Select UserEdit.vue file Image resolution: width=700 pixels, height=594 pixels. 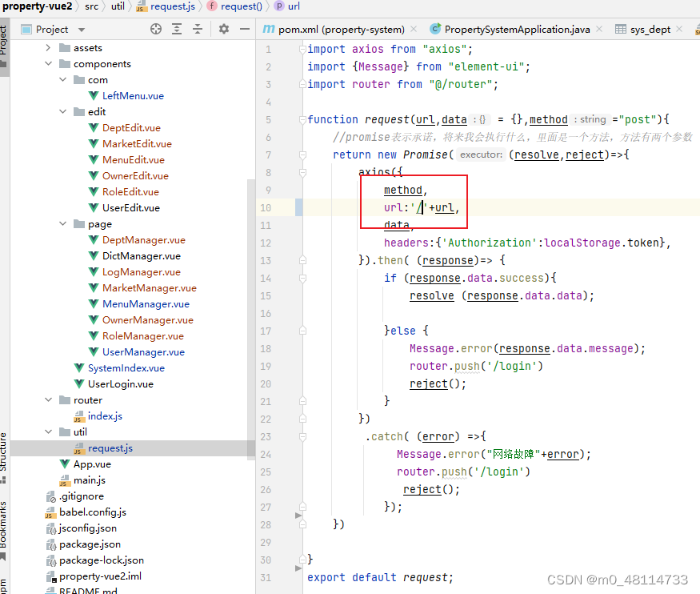131,208
